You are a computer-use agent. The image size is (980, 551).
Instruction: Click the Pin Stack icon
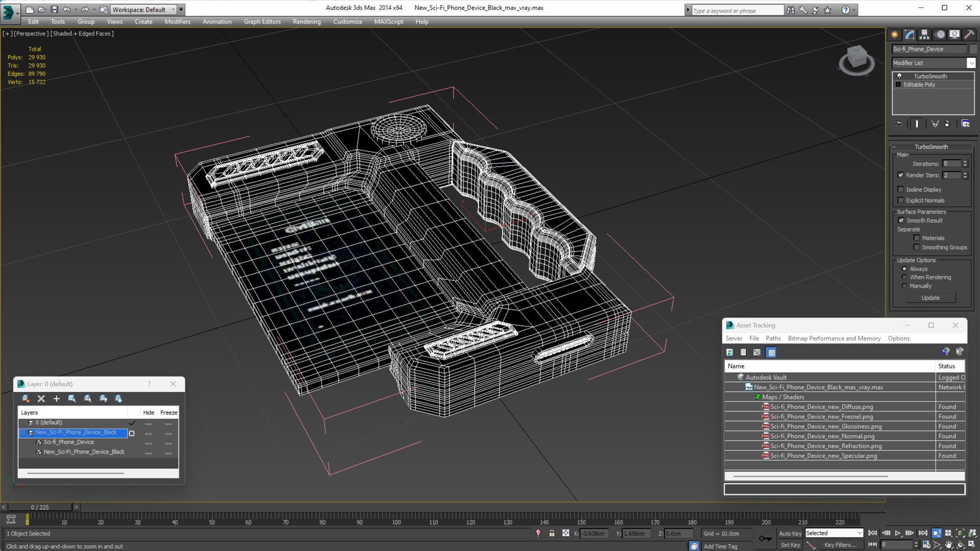click(x=899, y=123)
